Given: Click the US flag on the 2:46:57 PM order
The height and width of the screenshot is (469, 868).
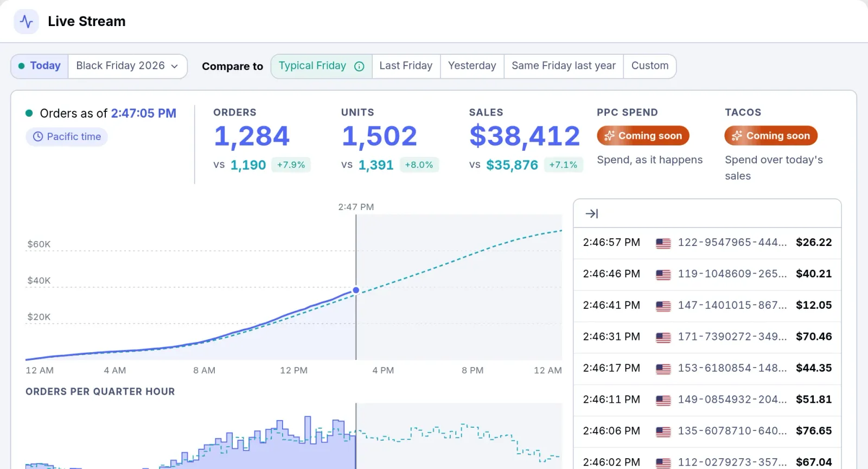Looking at the screenshot, I should point(663,243).
